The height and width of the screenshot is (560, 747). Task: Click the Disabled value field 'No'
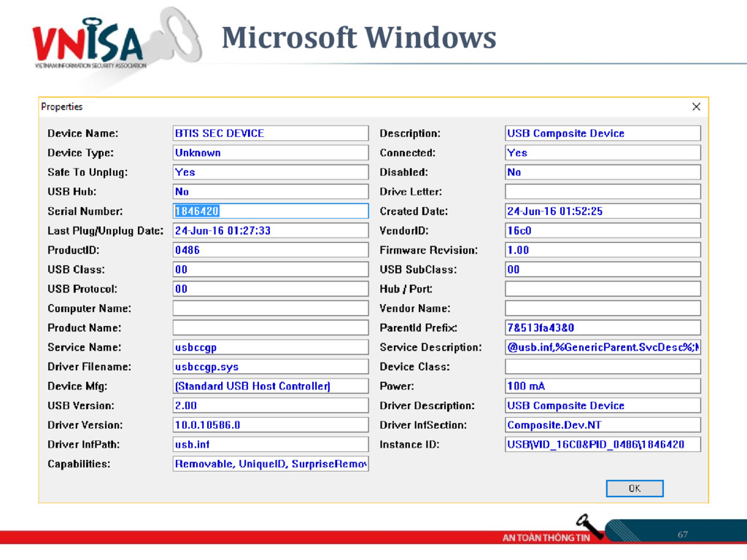tap(603, 172)
